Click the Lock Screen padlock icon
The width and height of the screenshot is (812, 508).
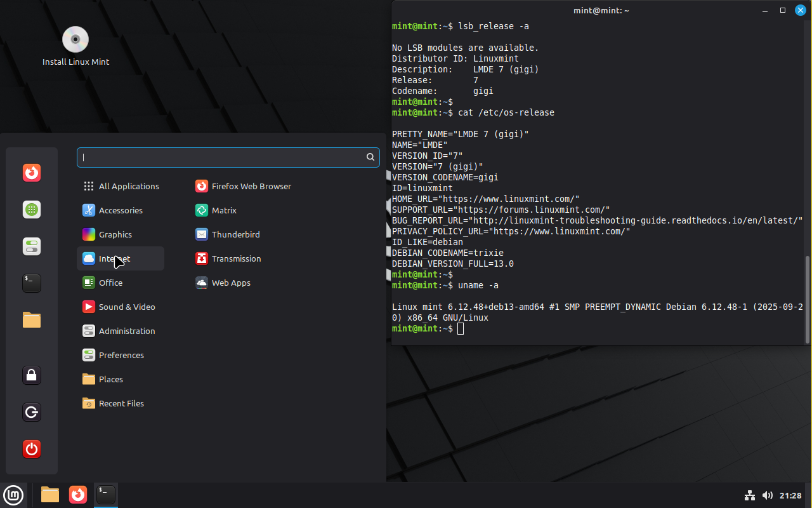coord(32,375)
